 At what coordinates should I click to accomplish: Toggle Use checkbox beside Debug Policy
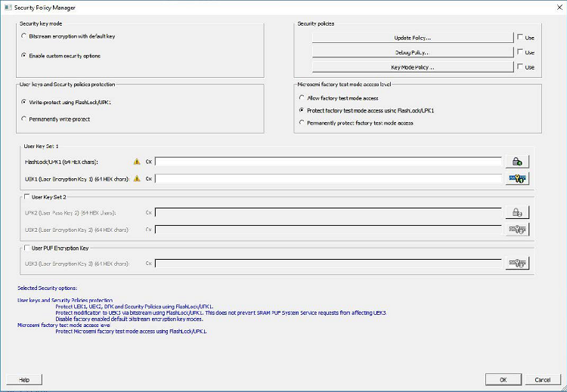tap(520, 52)
